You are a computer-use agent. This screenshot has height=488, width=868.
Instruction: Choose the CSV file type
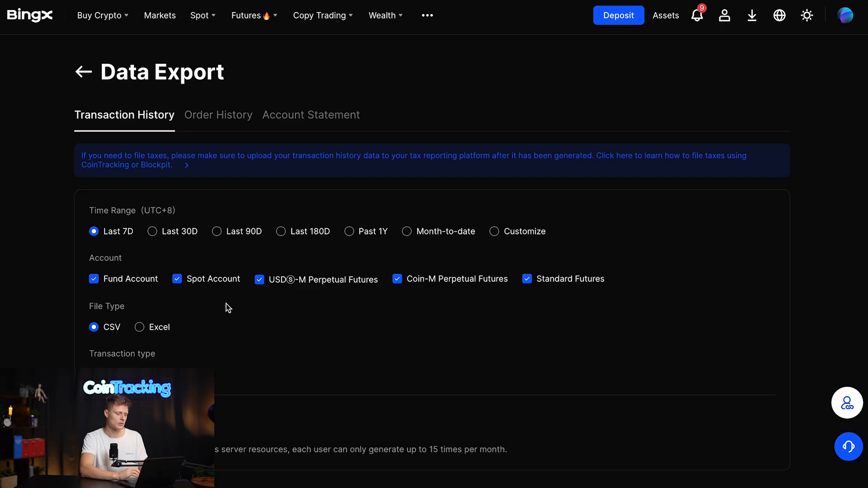(94, 327)
